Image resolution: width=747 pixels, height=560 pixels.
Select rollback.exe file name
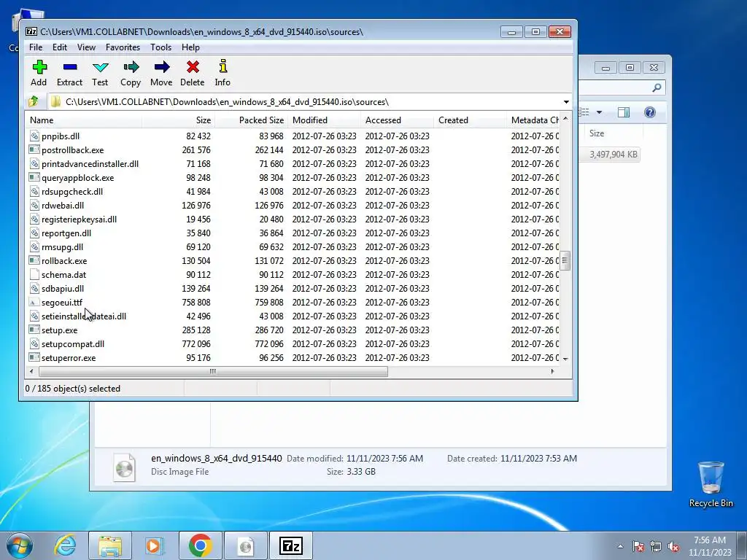pyautogui.click(x=64, y=260)
